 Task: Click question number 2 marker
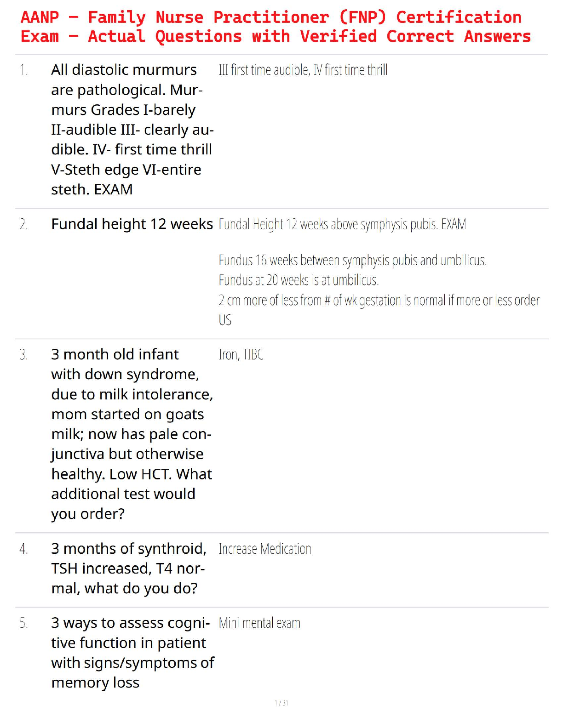[x=23, y=224]
